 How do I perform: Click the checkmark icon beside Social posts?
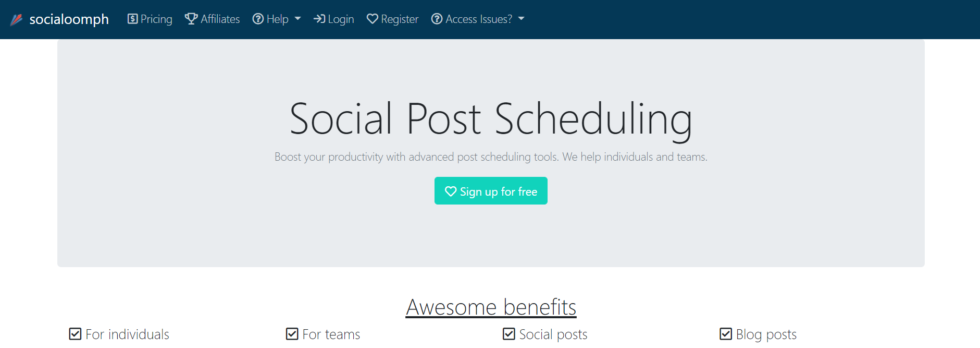[509, 334]
